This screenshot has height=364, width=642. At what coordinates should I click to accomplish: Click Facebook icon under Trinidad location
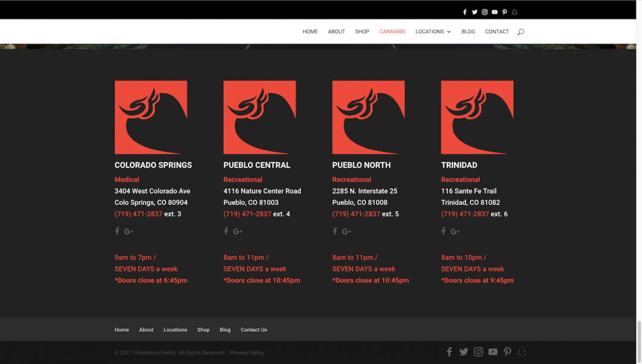pos(443,232)
